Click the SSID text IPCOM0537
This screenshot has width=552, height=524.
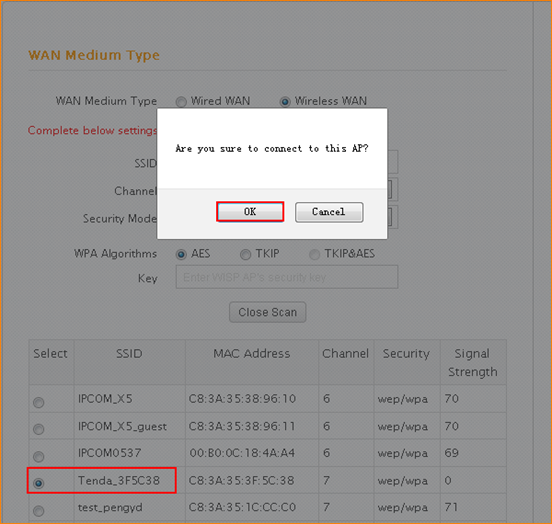109,453
